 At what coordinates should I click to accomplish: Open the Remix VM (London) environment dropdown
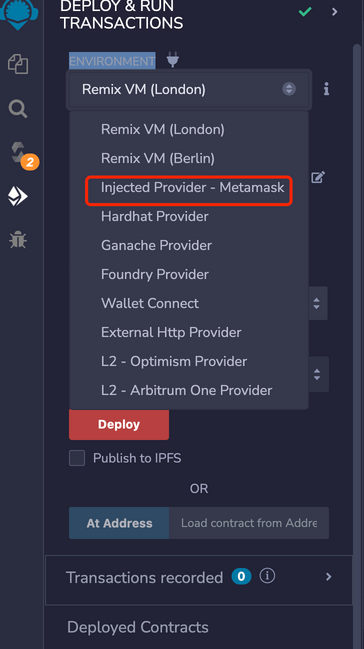point(189,89)
